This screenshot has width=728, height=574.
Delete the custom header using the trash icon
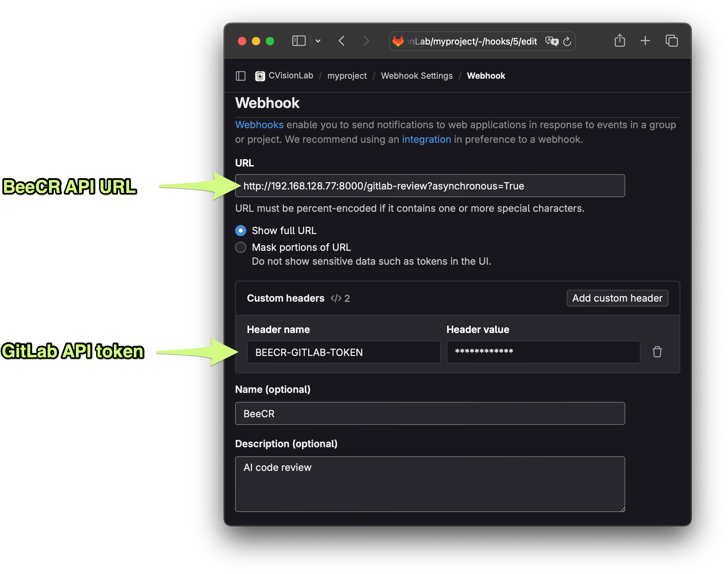coord(658,352)
